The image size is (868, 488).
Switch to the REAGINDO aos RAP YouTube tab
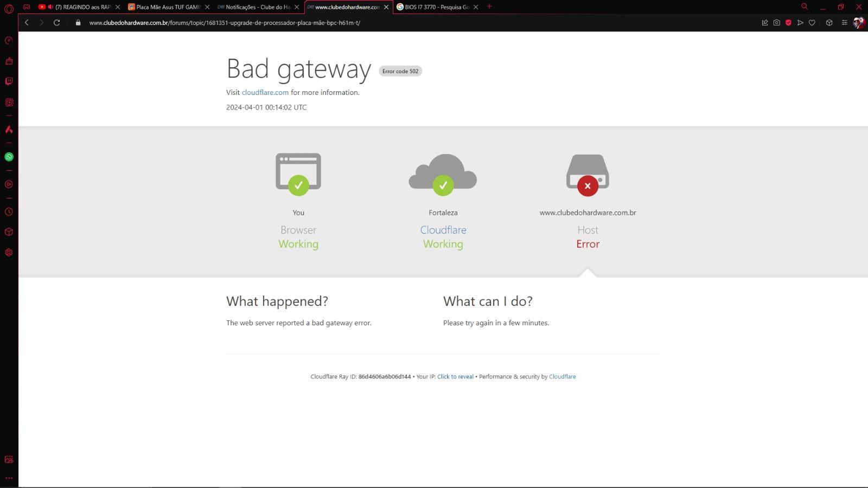click(79, 7)
